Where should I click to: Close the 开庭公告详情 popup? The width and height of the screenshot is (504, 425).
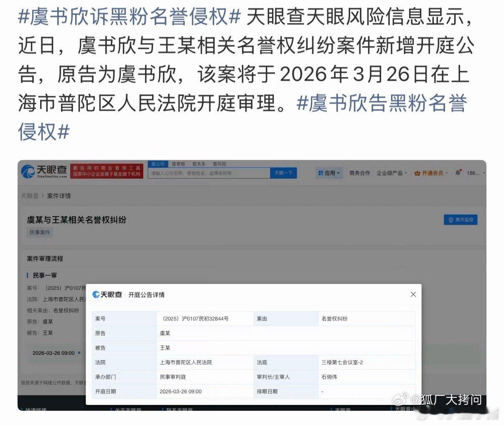coord(413,294)
